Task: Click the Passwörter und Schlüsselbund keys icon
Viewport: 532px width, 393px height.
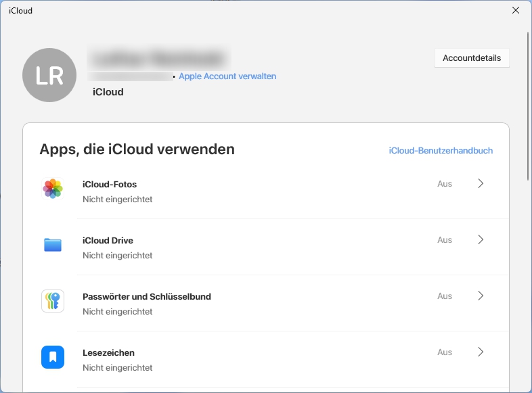Action: (x=53, y=301)
